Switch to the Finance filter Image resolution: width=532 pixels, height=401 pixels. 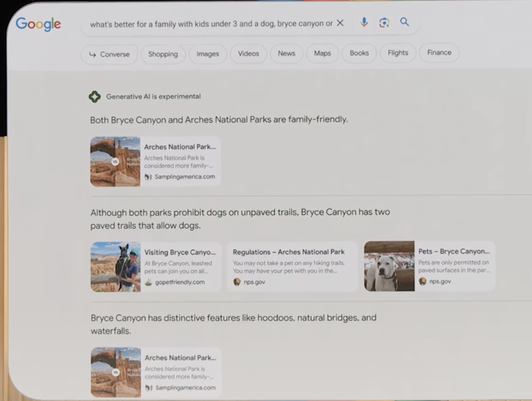point(439,52)
